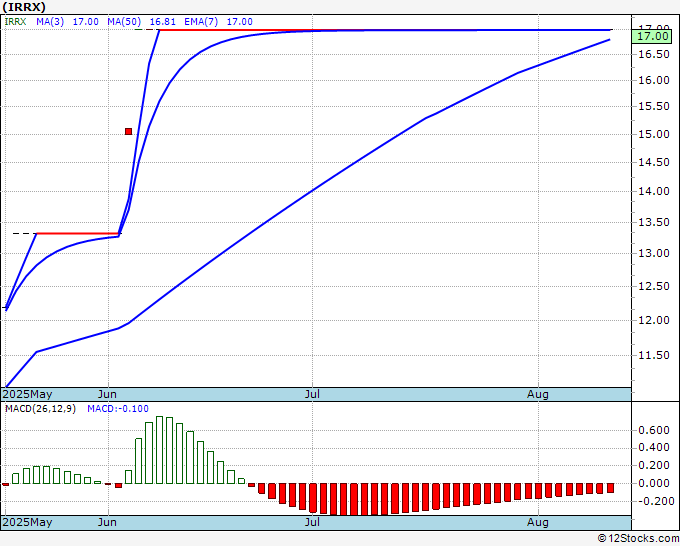Click the MACD(26,12,9) indicator label
Viewport: 680px width, 546px height.
pyautogui.click(x=40, y=409)
